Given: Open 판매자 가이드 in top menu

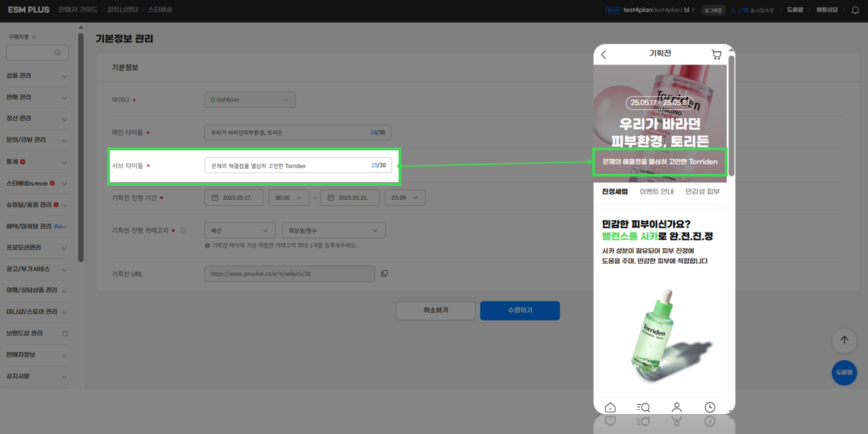Looking at the screenshot, I should pos(78,10).
